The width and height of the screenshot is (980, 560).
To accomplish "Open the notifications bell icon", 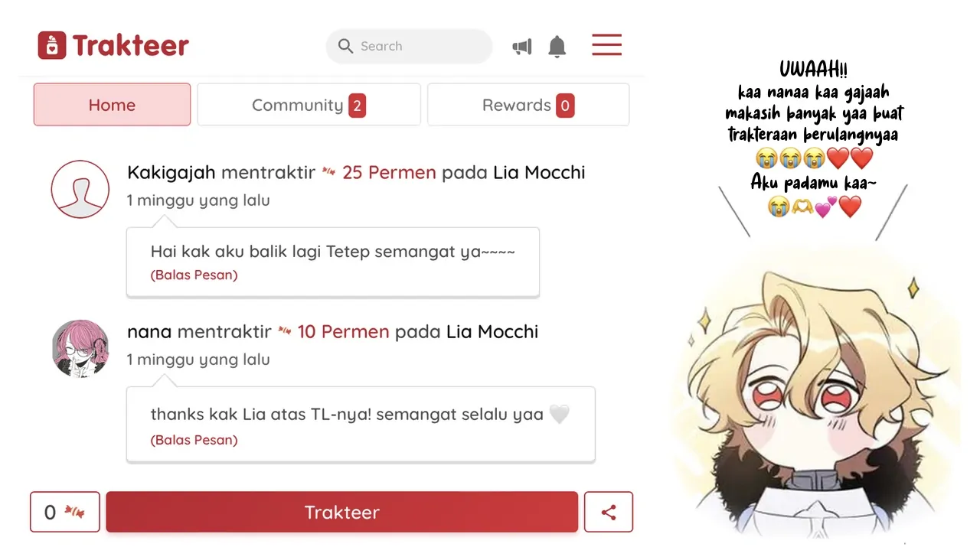I will (x=557, y=47).
